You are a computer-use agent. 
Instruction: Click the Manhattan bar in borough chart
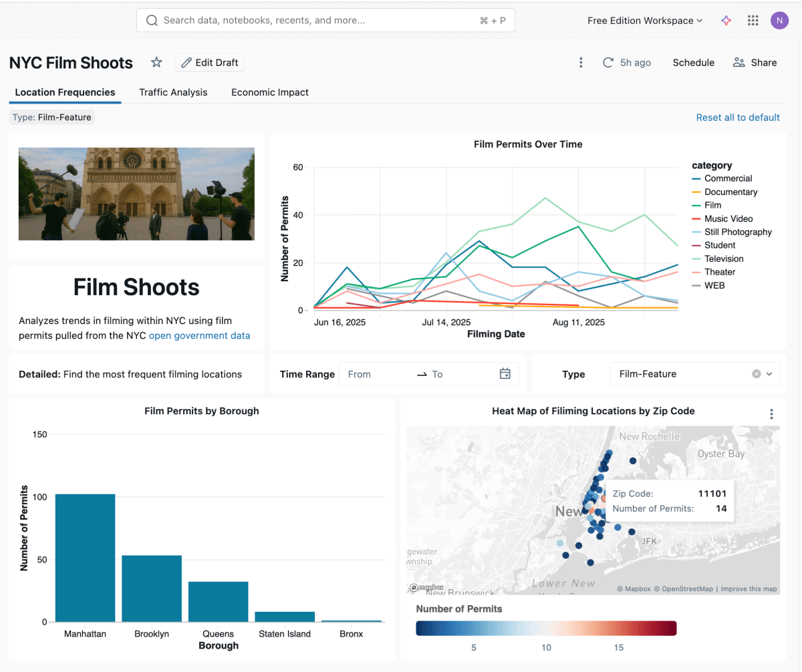coord(85,558)
